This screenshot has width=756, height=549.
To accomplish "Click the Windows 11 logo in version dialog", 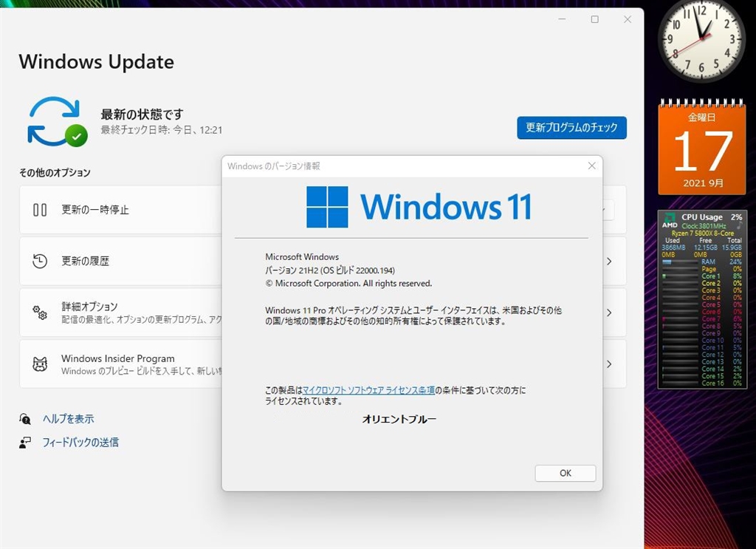I will pyautogui.click(x=419, y=207).
